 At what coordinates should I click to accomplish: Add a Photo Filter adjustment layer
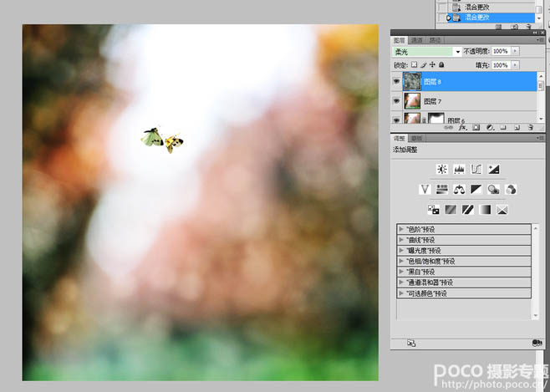coord(493,190)
